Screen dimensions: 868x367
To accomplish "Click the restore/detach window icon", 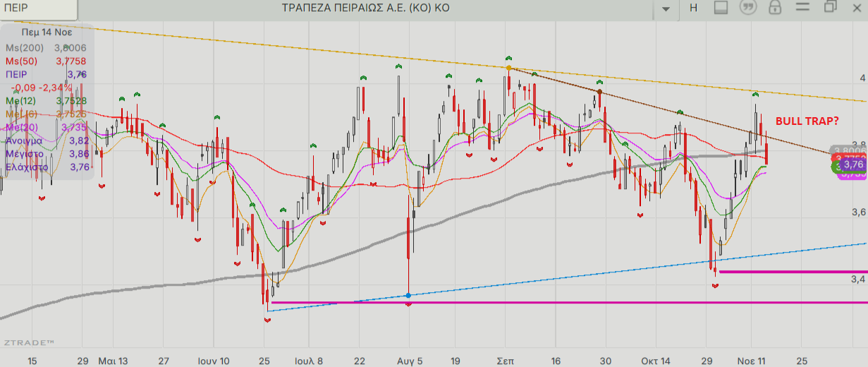I will (830, 7).
